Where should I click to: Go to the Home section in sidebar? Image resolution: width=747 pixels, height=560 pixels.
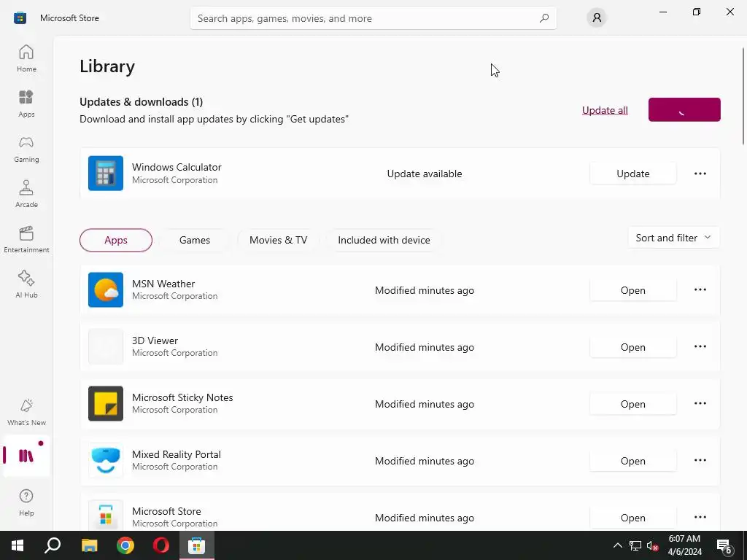[26, 58]
